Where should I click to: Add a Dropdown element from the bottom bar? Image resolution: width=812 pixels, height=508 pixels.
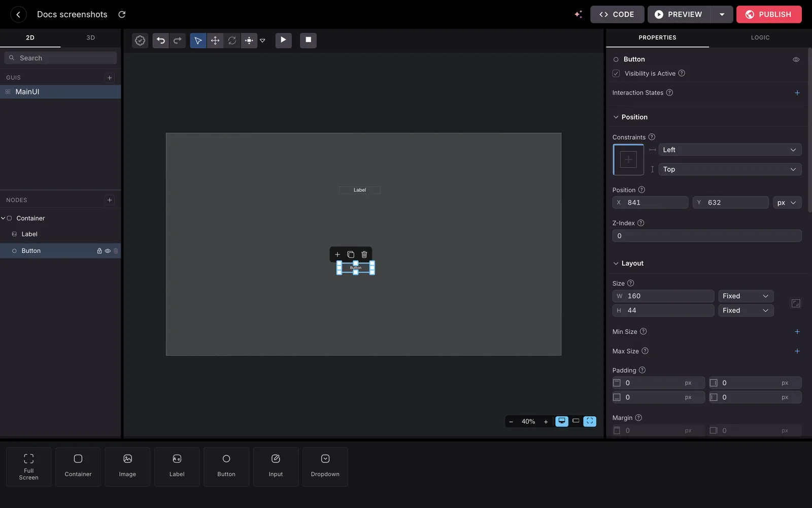click(325, 466)
